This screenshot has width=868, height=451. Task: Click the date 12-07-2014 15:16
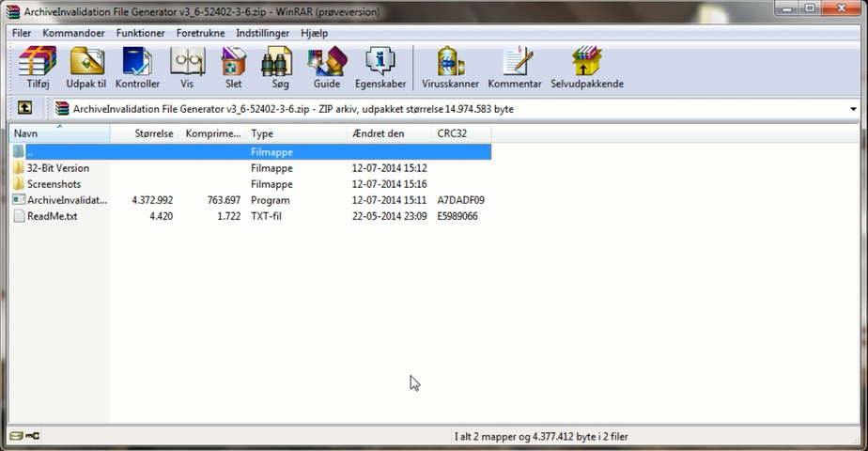[x=389, y=184]
